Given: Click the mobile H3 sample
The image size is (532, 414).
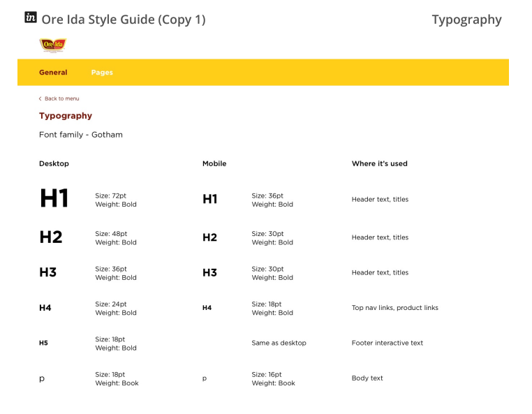Looking at the screenshot, I should pos(209,272).
